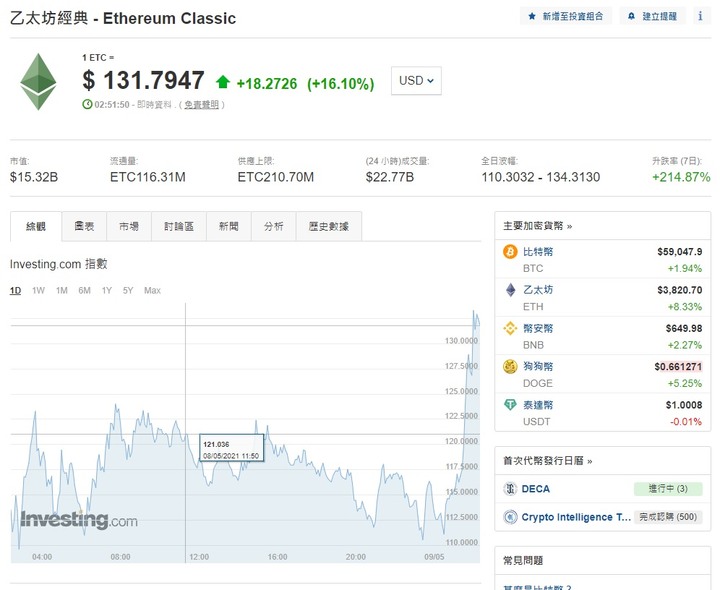Click the green up-arrow price change icon
Screen dimensions: 720x590
pyautogui.click(x=223, y=82)
